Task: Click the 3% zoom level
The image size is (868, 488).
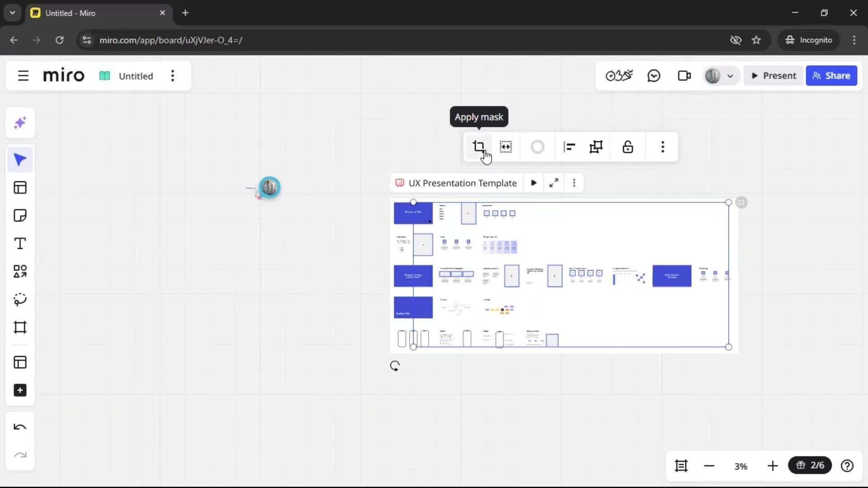Action: [x=741, y=466]
